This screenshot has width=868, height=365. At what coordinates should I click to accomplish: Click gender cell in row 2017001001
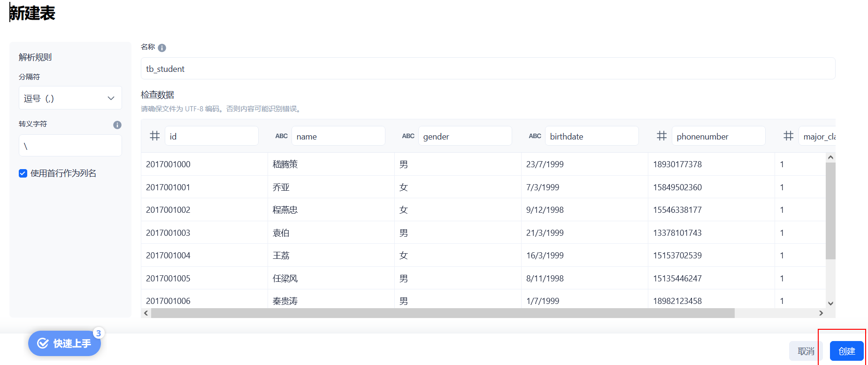tap(458, 187)
